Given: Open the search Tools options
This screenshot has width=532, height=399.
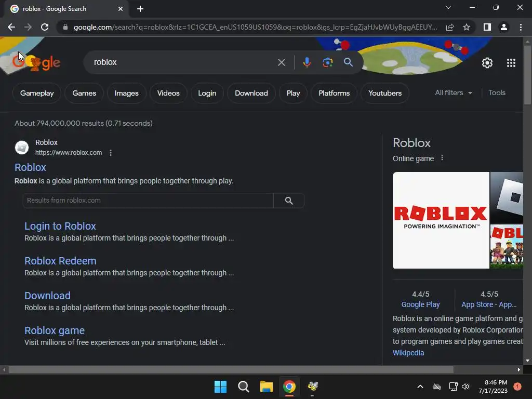Looking at the screenshot, I should tap(497, 92).
